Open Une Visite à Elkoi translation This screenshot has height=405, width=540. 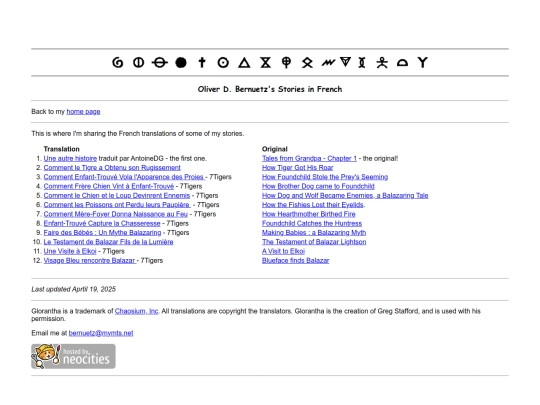70,251
